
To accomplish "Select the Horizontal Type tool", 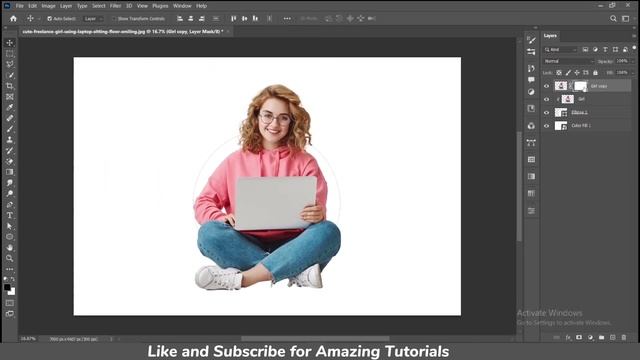I will [x=10, y=215].
